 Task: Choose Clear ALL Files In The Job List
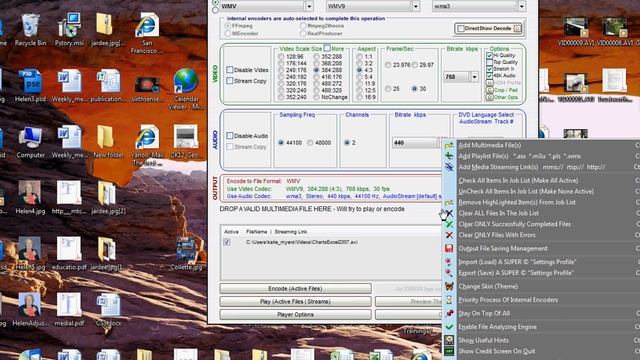(x=498, y=213)
